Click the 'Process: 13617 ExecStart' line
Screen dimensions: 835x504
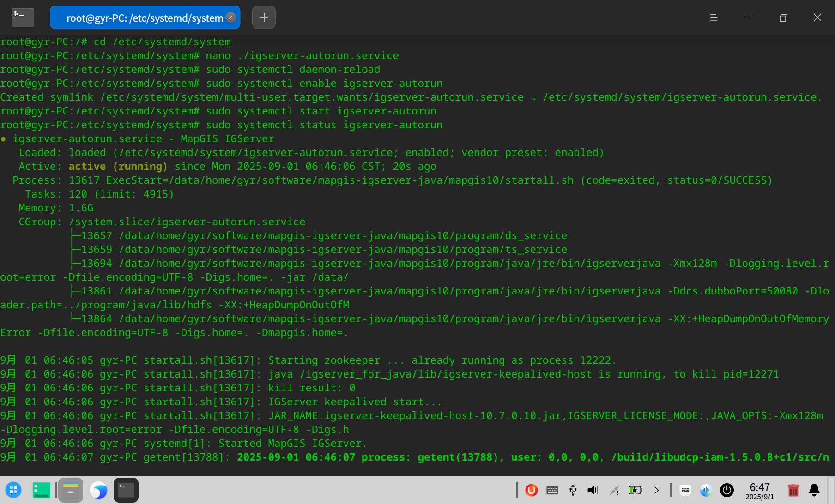pyautogui.click(x=393, y=180)
